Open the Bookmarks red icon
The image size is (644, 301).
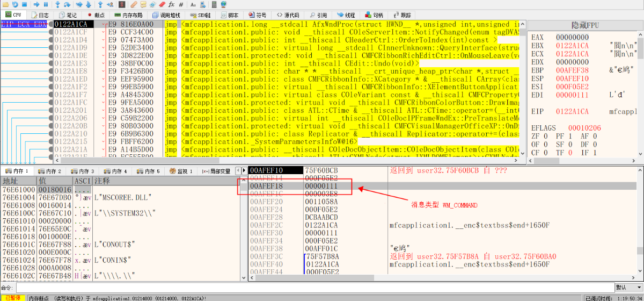tap(162, 4)
